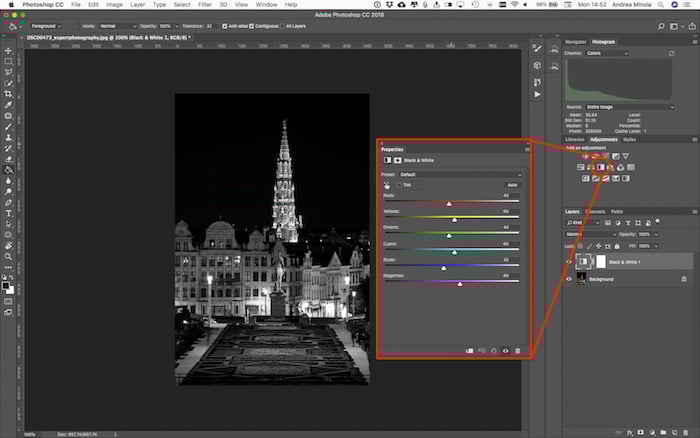This screenshot has width=700, height=438.
Task: Select the Dodge tool
Action: (x=8, y=192)
